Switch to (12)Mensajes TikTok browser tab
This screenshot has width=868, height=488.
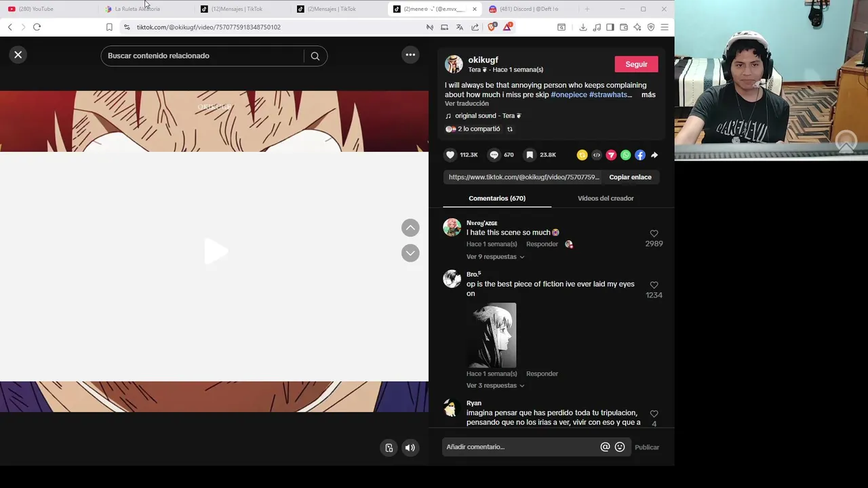coord(243,9)
